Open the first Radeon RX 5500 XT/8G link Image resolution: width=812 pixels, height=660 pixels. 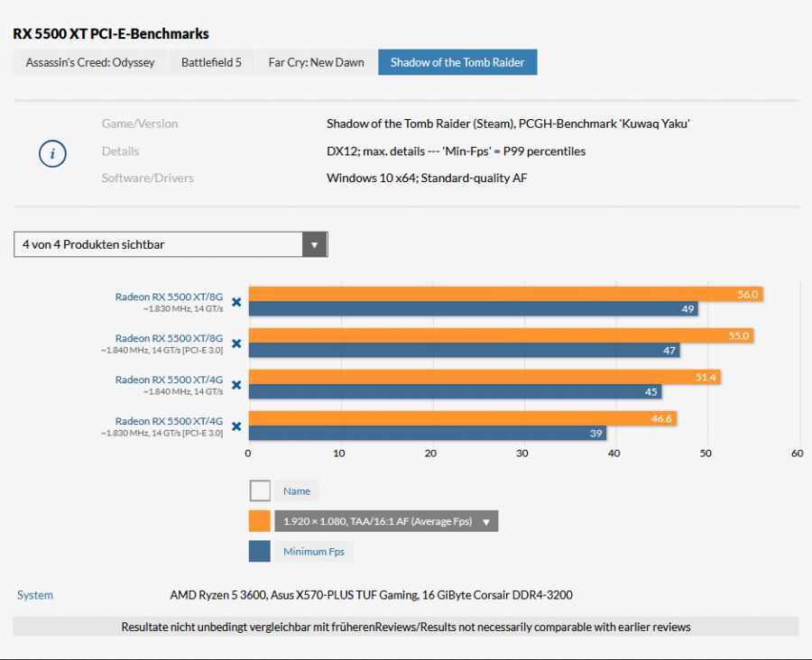[169, 297]
